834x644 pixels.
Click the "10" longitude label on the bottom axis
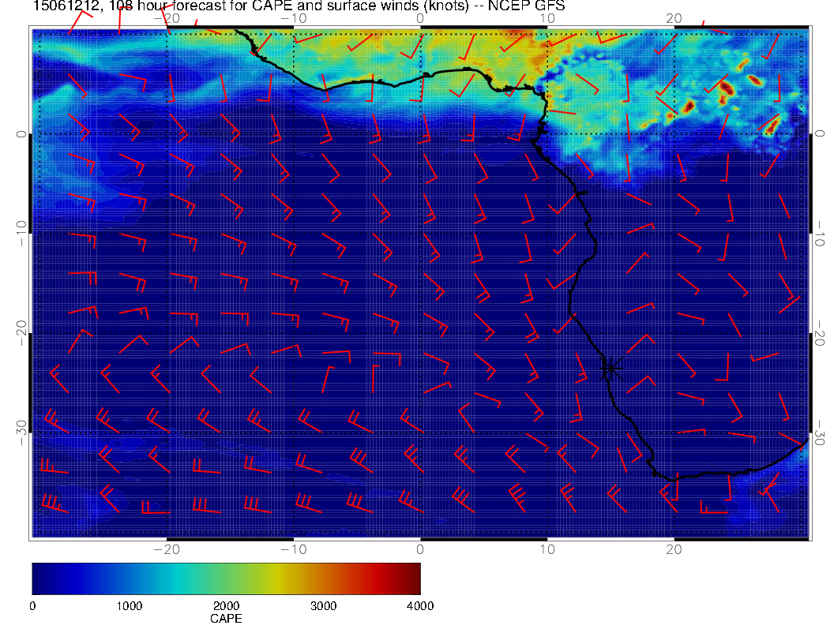547,549
